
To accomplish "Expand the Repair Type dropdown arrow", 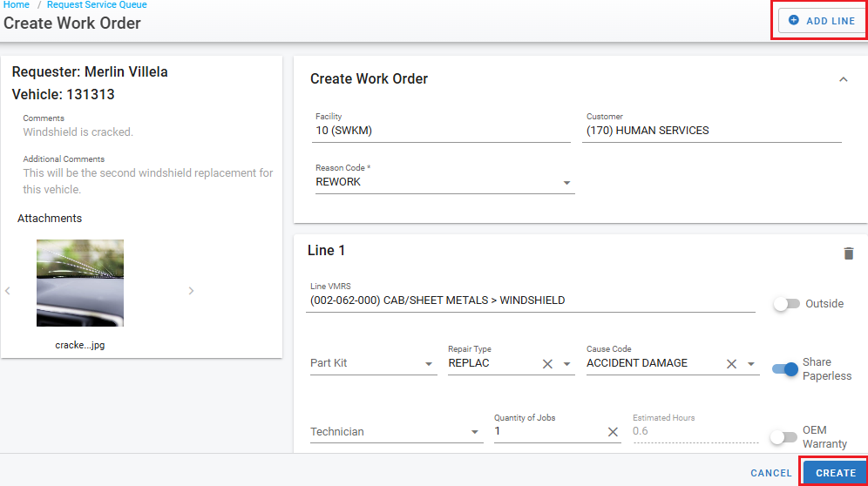I will (x=566, y=364).
